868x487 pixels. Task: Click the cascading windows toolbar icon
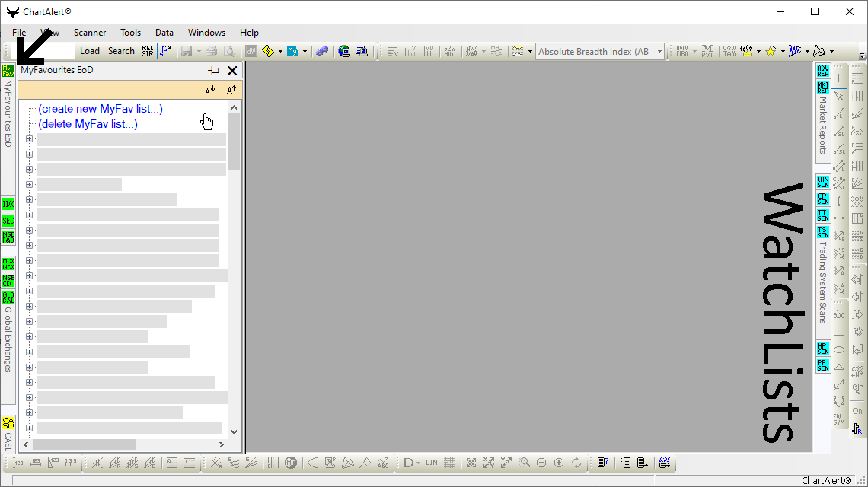pyautogui.click(x=362, y=51)
